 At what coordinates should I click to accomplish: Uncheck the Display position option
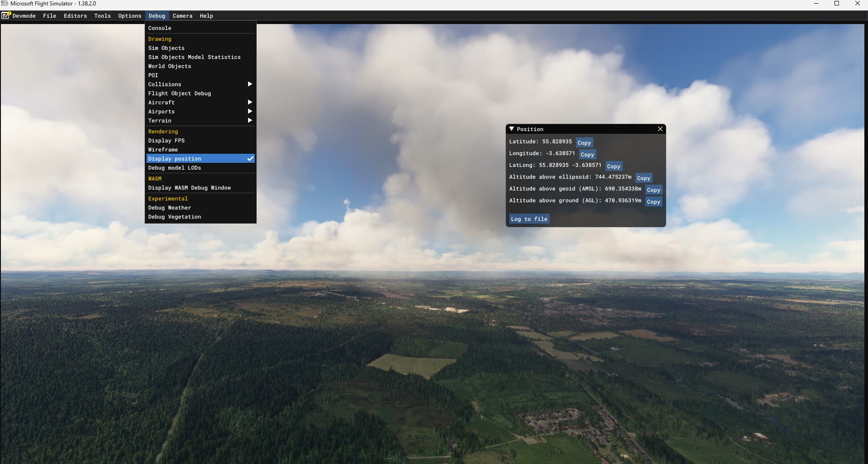(x=200, y=159)
